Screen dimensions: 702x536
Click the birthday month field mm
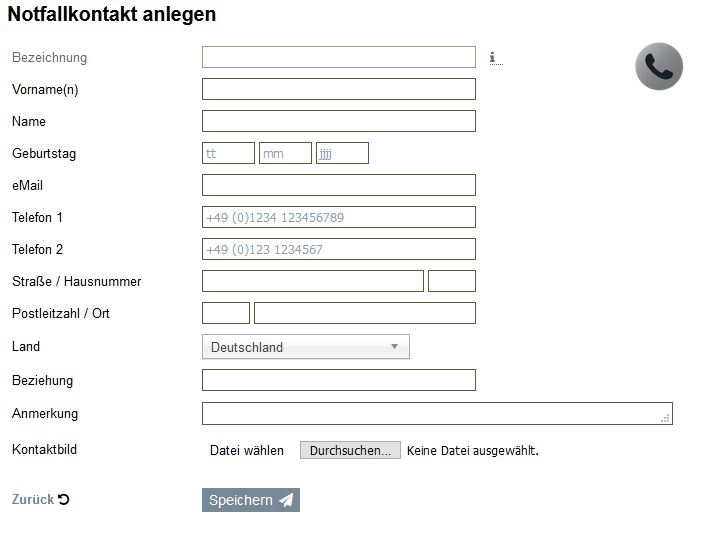click(x=285, y=153)
